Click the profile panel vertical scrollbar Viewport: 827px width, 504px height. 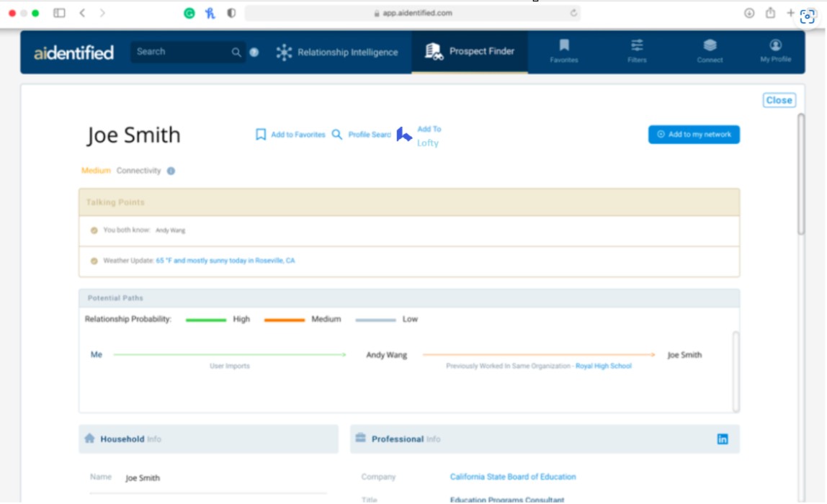pos(801,174)
